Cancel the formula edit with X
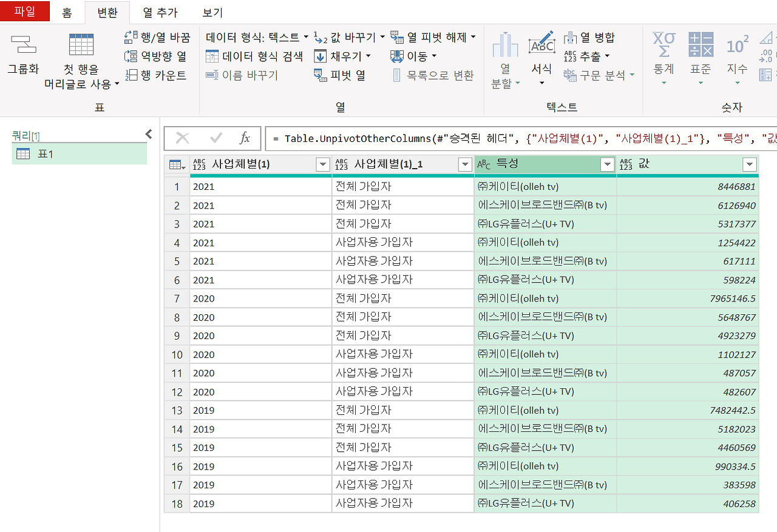The image size is (777, 532). click(182, 138)
